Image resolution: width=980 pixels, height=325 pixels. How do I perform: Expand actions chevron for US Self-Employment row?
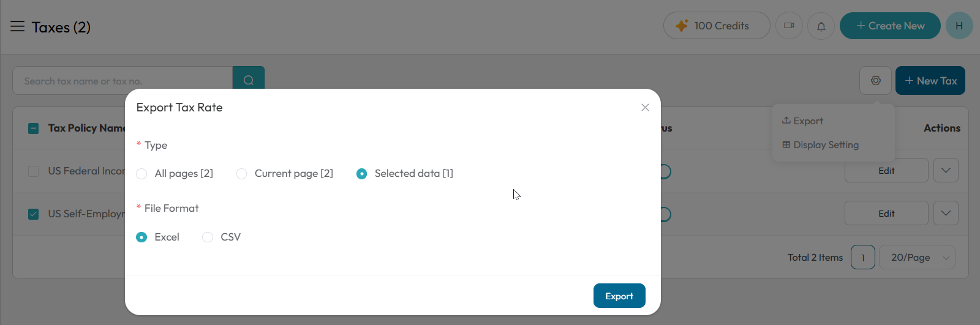[x=946, y=213]
